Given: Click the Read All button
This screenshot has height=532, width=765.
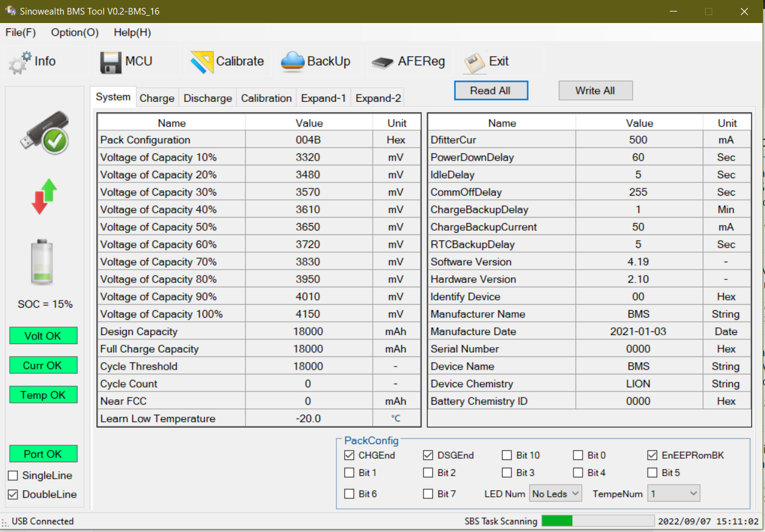Looking at the screenshot, I should [491, 90].
